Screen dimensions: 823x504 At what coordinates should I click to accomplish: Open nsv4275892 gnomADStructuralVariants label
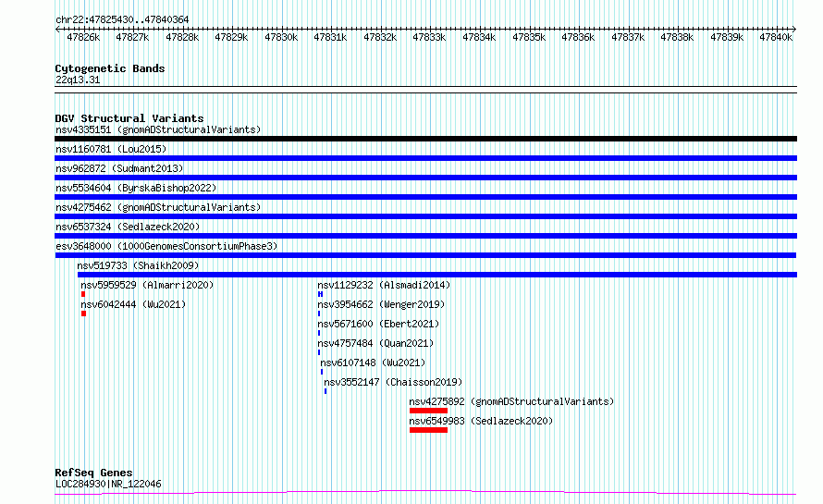point(511,401)
